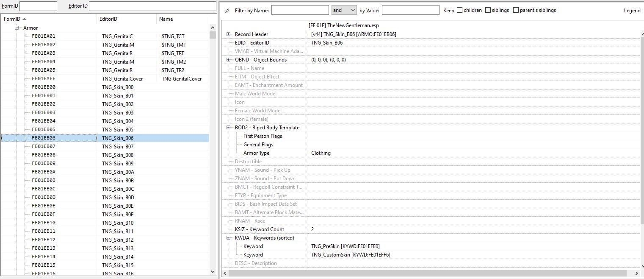Click the detail pane scroll-right arrow

tap(637, 273)
